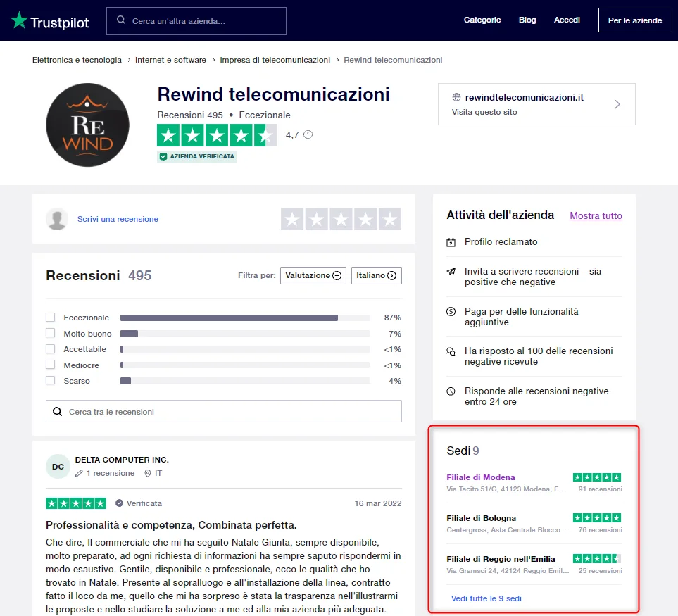Open the Blog link in the header
Image resolution: width=678 pixels, height=616 pixels.
pos(527,20)
